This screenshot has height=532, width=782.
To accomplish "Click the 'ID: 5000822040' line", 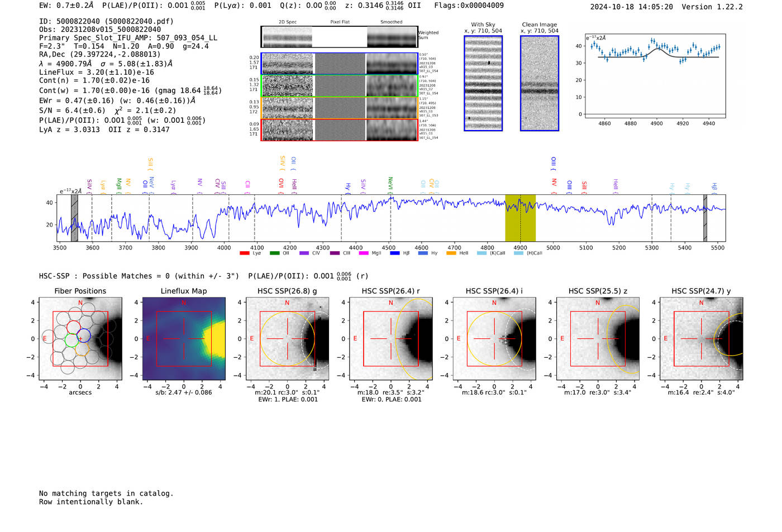I will point(106,21).
